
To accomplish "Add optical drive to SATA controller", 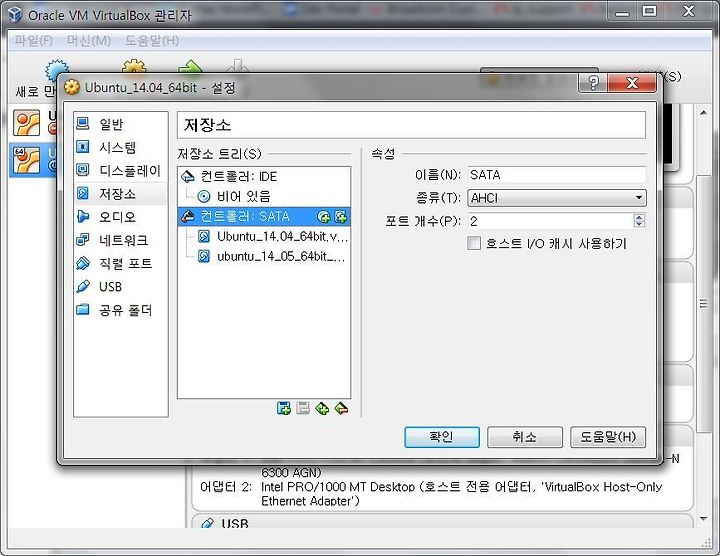I will click(x=324, y=217).
